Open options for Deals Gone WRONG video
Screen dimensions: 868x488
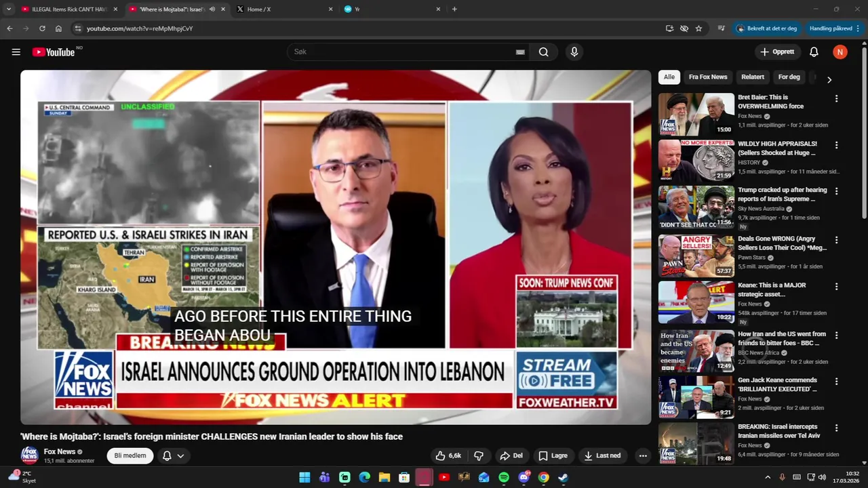click(836, 240)
